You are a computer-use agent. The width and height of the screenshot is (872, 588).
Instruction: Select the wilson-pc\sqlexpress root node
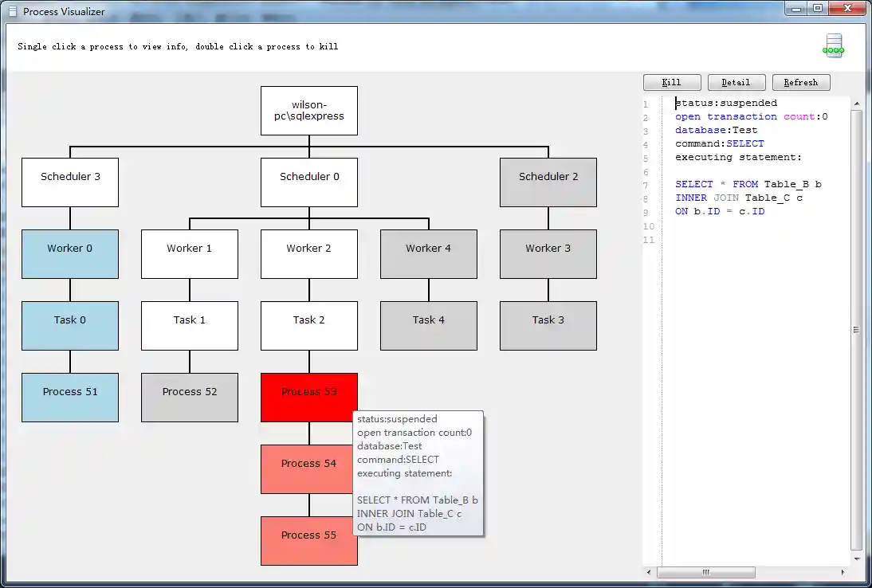pos(309,110)
